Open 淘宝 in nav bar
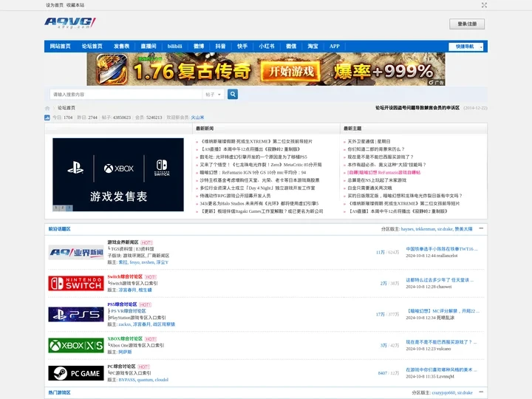 pos(313,46)
